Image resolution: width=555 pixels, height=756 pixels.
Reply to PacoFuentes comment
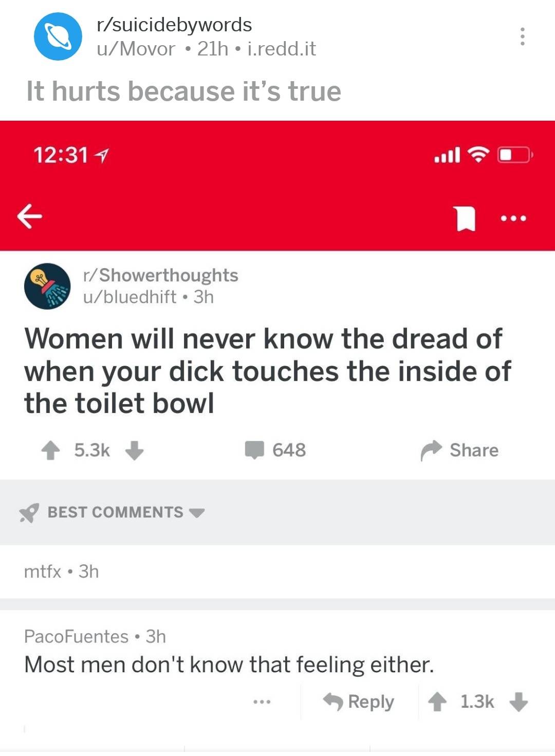pos(359,702)
